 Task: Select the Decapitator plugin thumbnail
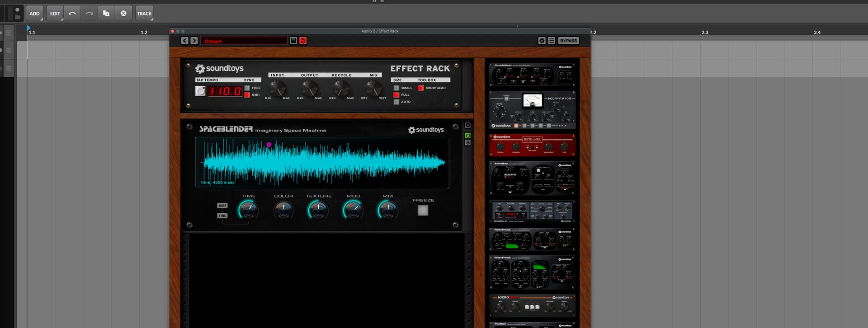tap(532, 110)
